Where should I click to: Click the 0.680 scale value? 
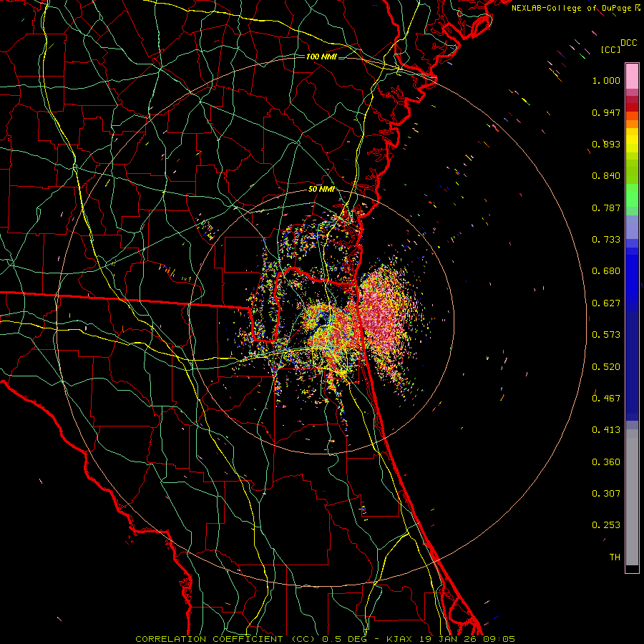point(606,271)
